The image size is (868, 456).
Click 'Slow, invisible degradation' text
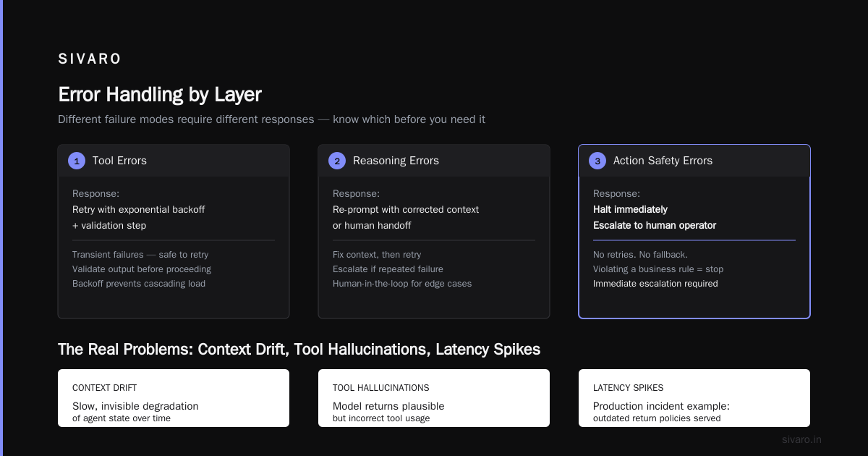tap(135, 406)
